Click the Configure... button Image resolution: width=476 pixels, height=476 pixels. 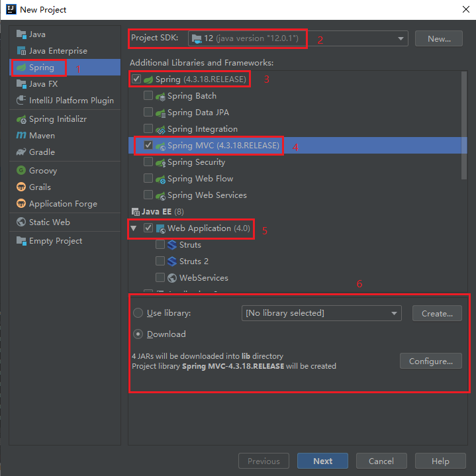click(x=430, y=361)
